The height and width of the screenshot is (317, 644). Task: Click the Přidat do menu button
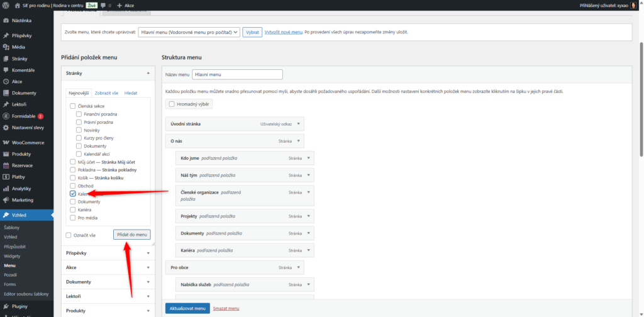click(132, 235)
